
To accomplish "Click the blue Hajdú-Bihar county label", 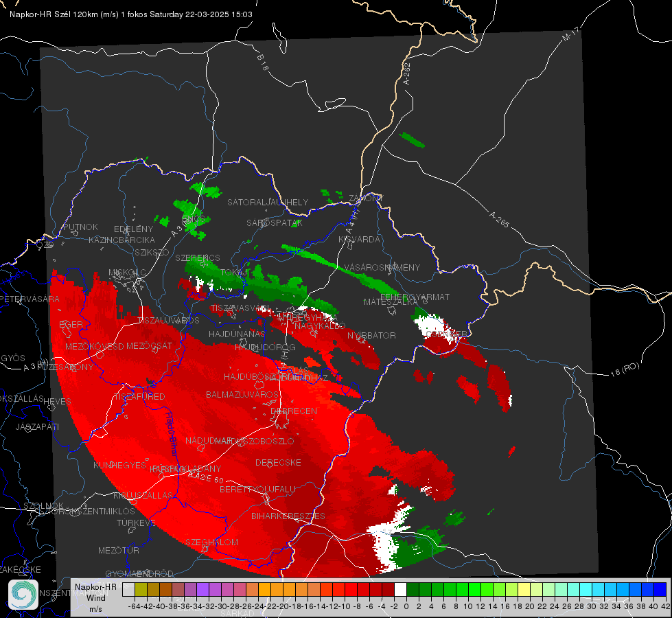I will (x=172, y=434).
